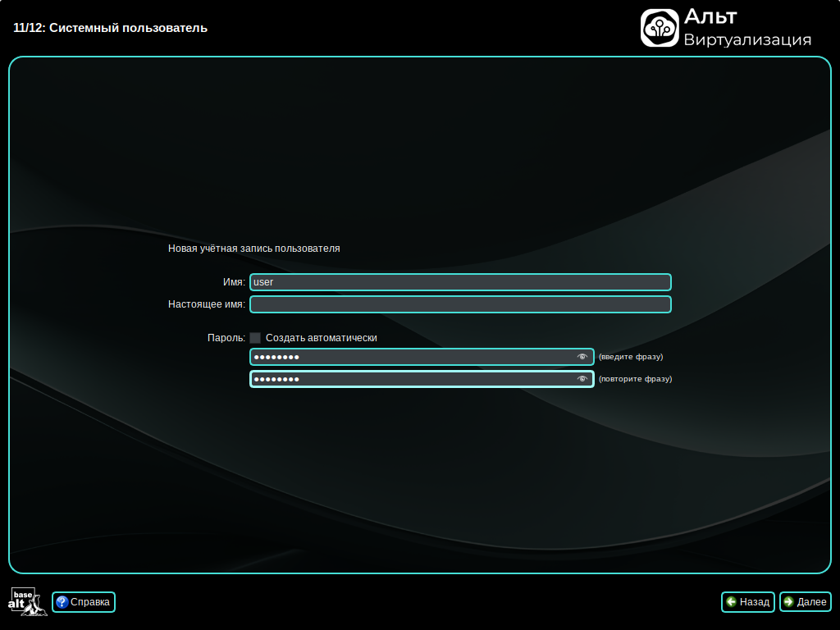Click the green back arrow icon

point(731,602)
